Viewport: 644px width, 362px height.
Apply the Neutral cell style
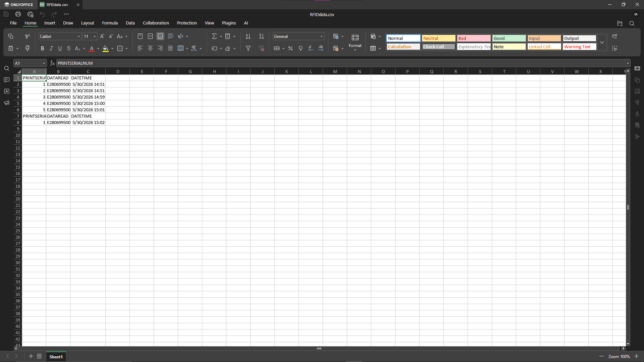(x=438, y=38)
